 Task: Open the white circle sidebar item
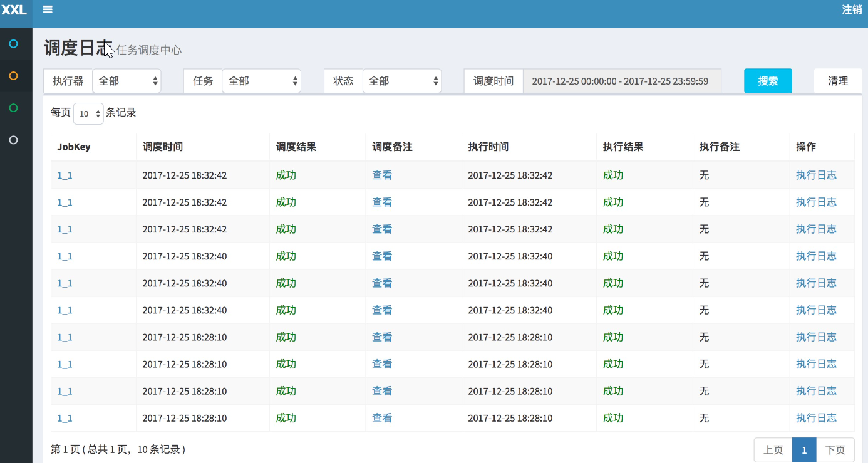click(x=13, y=140)
